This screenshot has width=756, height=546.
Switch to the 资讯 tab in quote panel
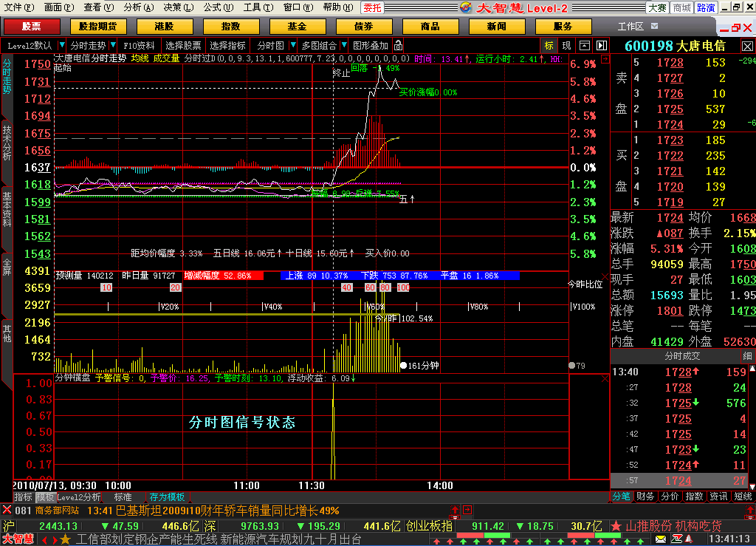(718, 496)
